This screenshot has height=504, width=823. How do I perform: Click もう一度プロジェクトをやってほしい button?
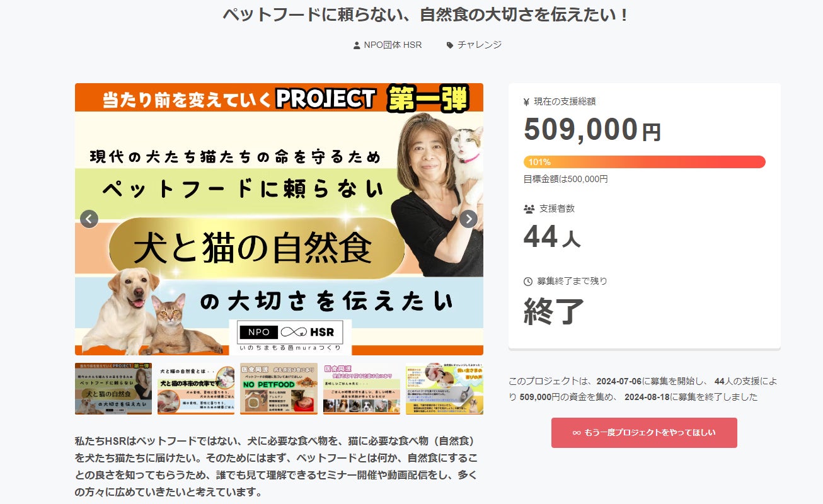pos(644,433)
